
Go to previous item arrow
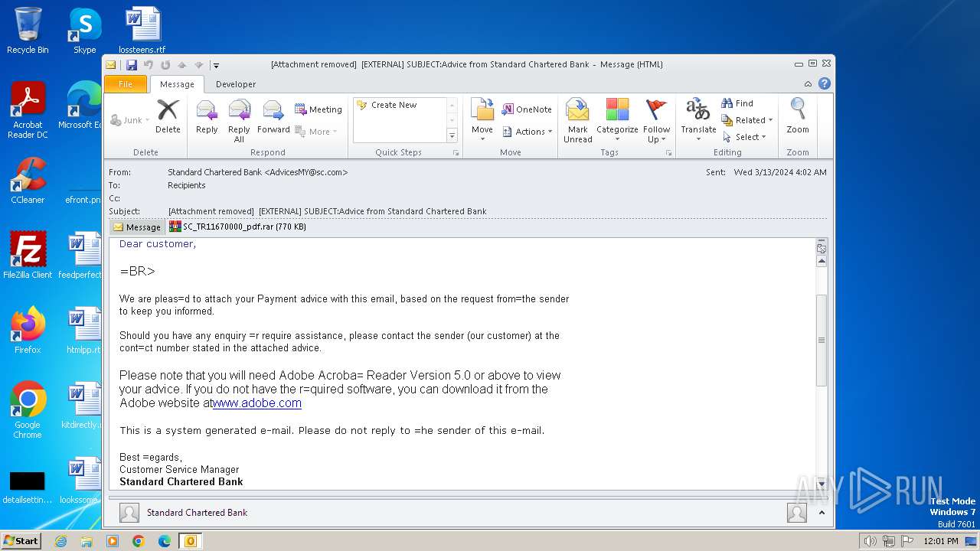click(182, 65)
